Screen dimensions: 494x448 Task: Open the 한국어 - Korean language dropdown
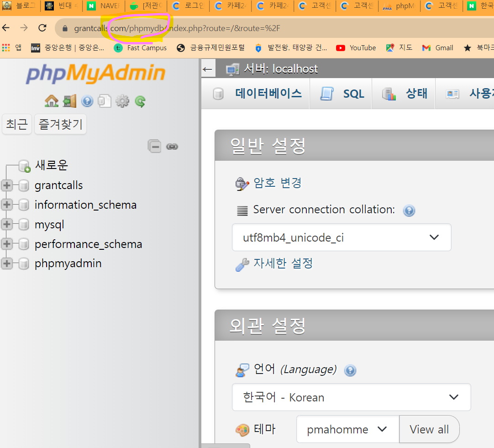pyautogui.click(x=351, y=397)
